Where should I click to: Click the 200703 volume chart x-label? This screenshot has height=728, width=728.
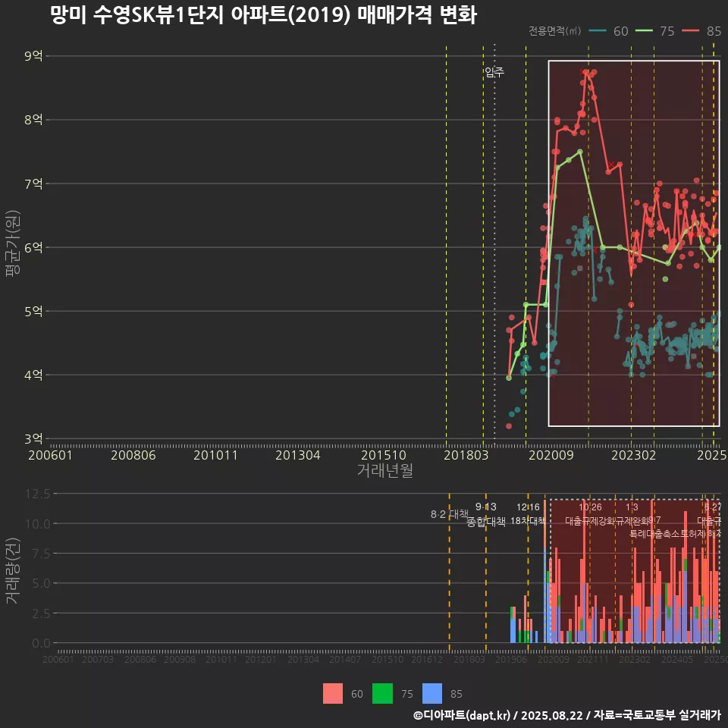pyautogui.click(x=98, y=659)
